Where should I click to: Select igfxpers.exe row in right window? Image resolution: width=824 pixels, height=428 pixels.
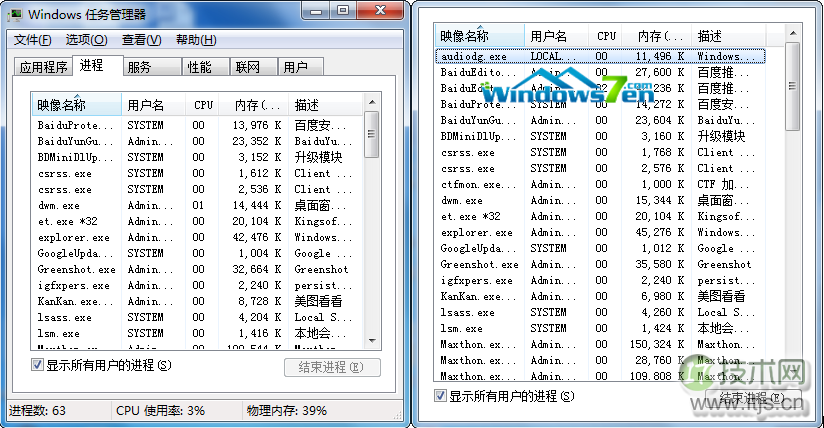click(x=600, y=281)
